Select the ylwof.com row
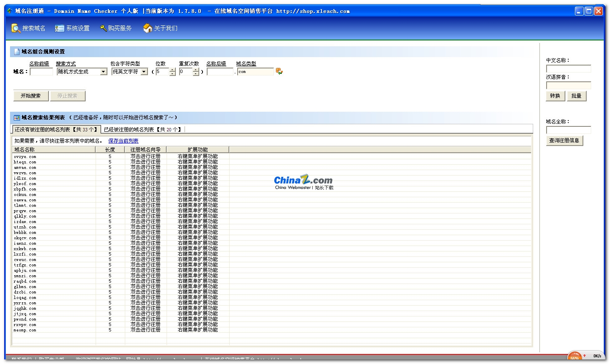The width and height of the screenshot is (610, 364). (271, 183)
